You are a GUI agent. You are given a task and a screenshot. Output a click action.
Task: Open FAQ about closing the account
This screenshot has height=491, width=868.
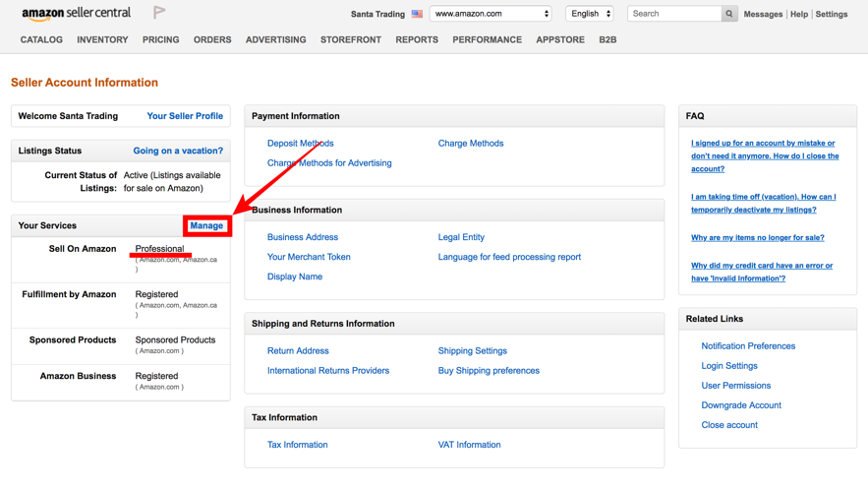765,155
